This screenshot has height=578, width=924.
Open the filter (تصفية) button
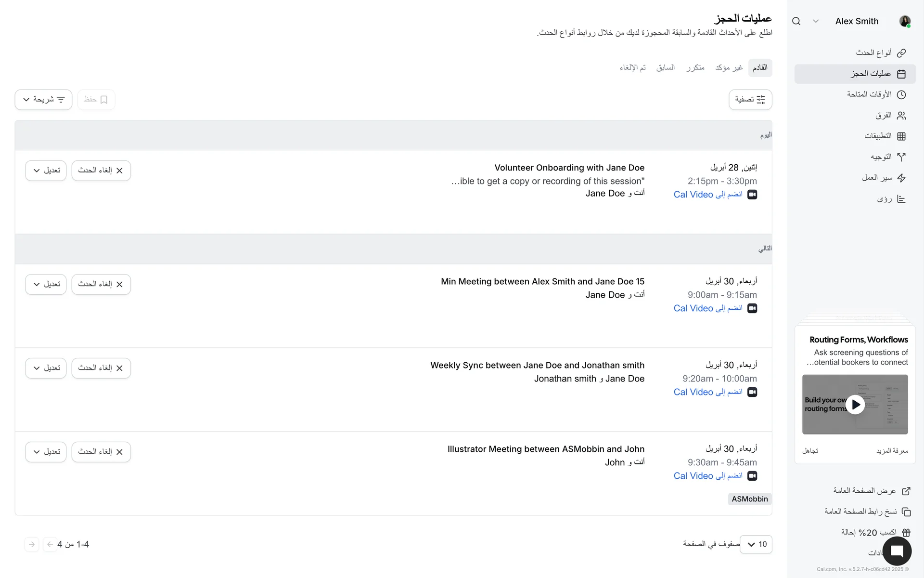(750, 100)
